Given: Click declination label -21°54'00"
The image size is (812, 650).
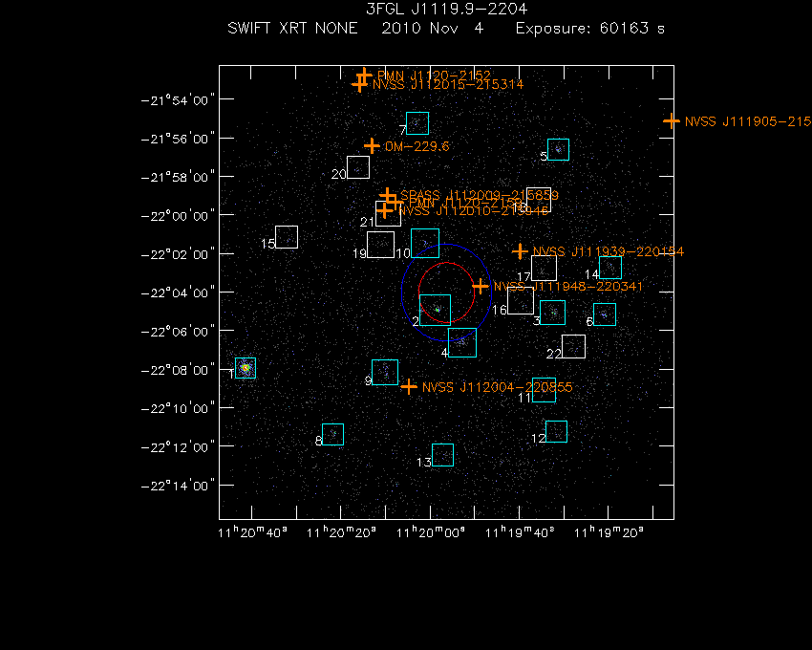Looking at the screenshot, I should coord(177,100).
